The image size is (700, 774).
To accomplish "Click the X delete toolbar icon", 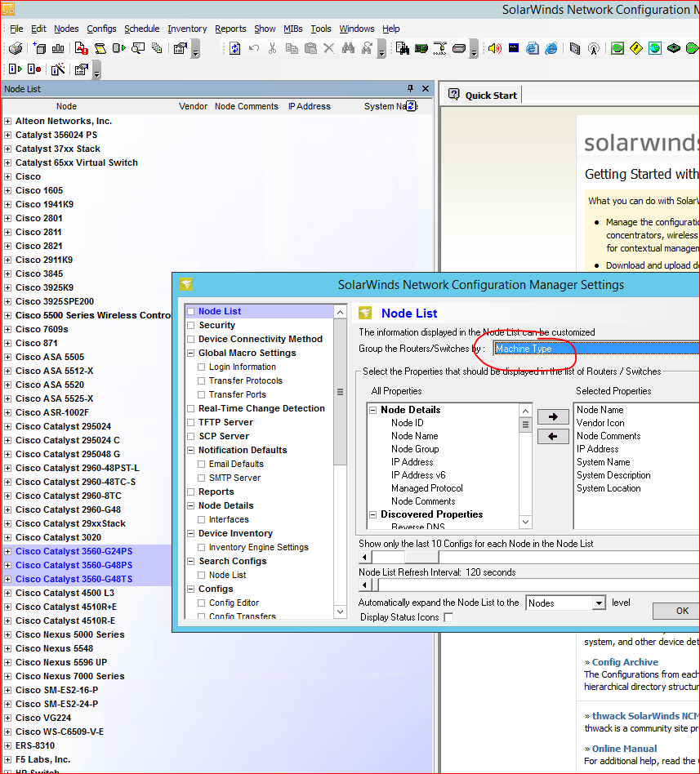I will (329, 48).
